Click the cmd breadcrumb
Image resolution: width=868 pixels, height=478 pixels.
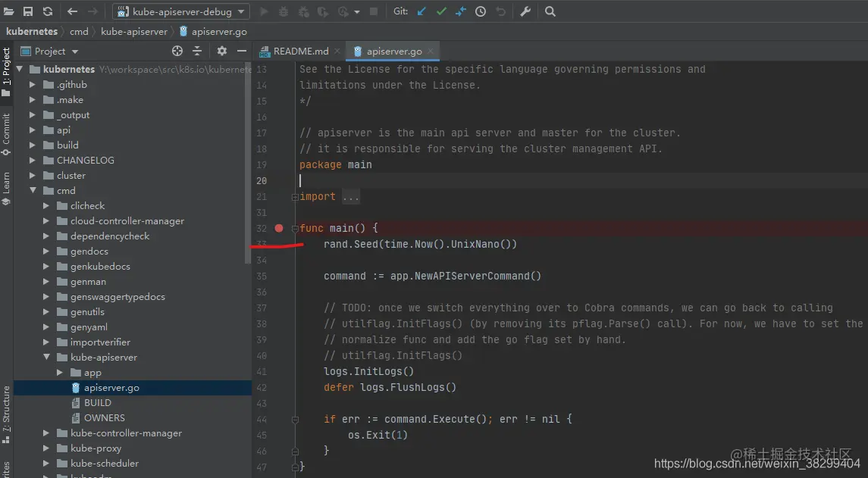click(79, 32)
